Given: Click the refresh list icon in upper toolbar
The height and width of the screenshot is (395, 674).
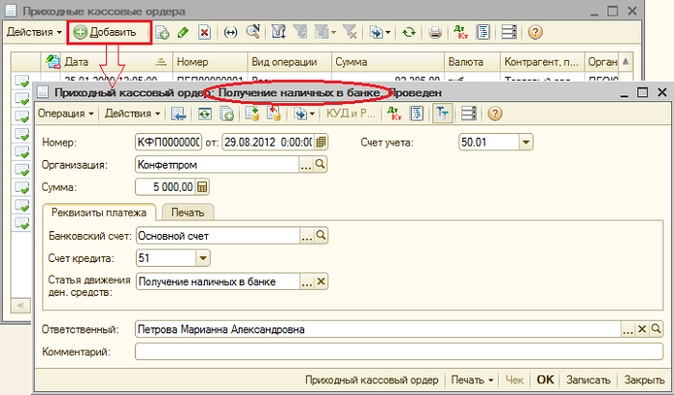Looking at the screenshot, I should [408, 32].
